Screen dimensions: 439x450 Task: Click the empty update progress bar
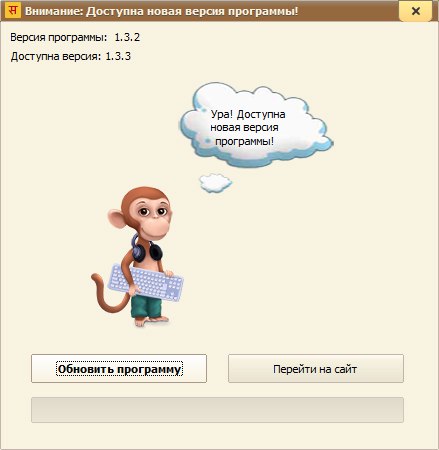click(217, 410)
